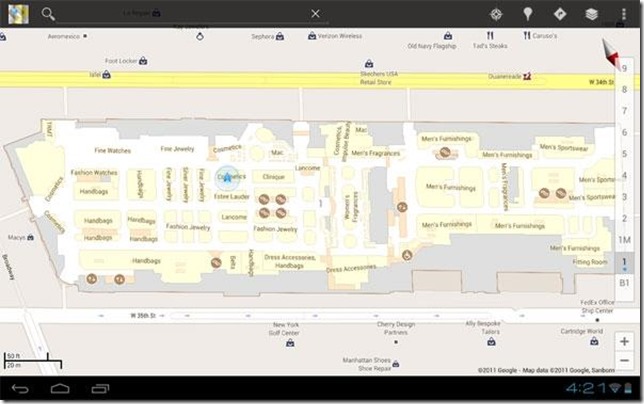
Task: Switch to floor 9
Action: point(624,68)
